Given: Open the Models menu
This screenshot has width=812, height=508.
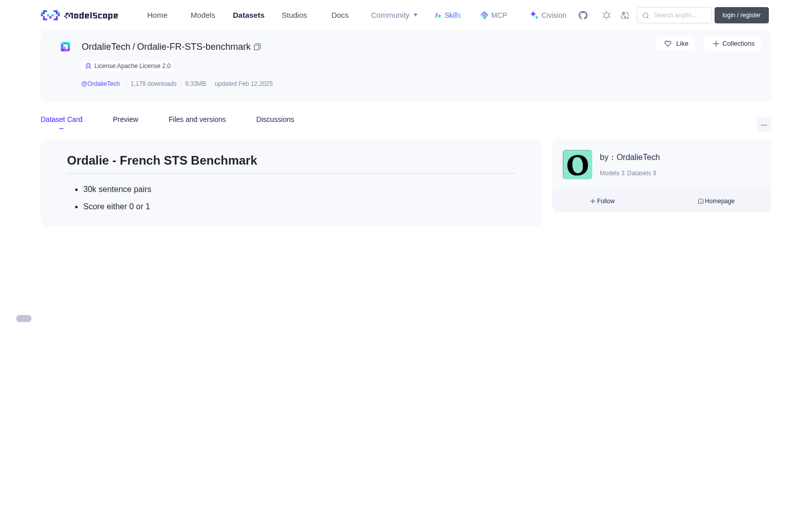Looking at the screenshot, I should (x=203, y=15).
